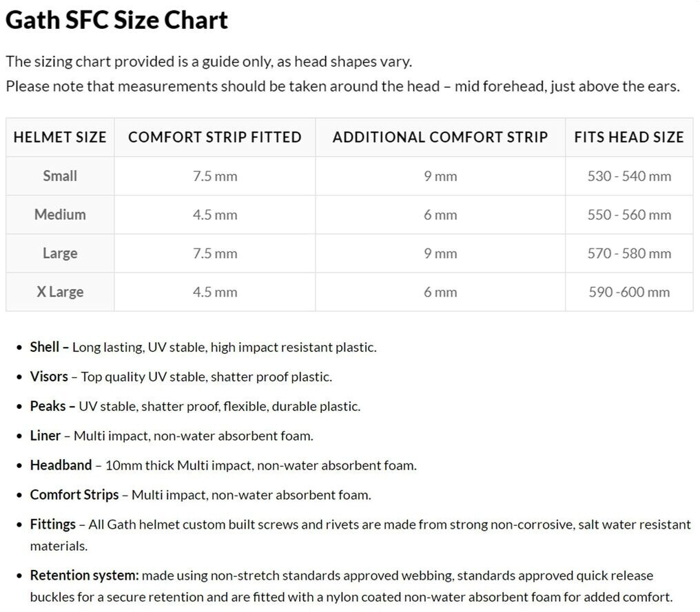Viewport: 700px width, 612px height.
Task: Click the Visors bullet label
Action: 49,377
